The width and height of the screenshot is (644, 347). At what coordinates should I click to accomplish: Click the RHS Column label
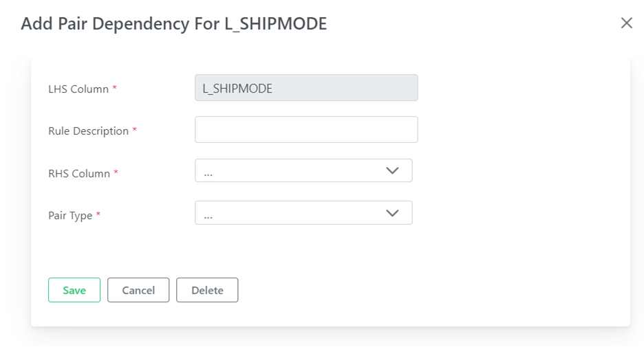79,173
